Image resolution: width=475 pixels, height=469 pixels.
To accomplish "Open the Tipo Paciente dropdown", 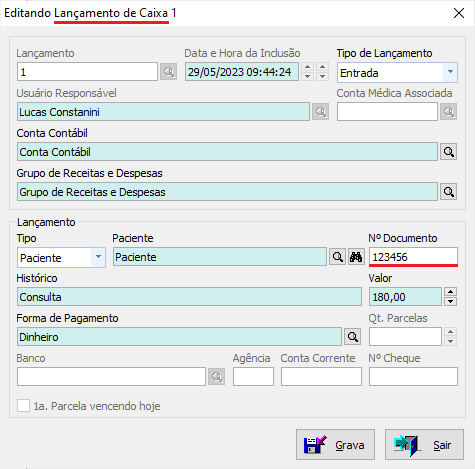I will click(x=98, y=257).
